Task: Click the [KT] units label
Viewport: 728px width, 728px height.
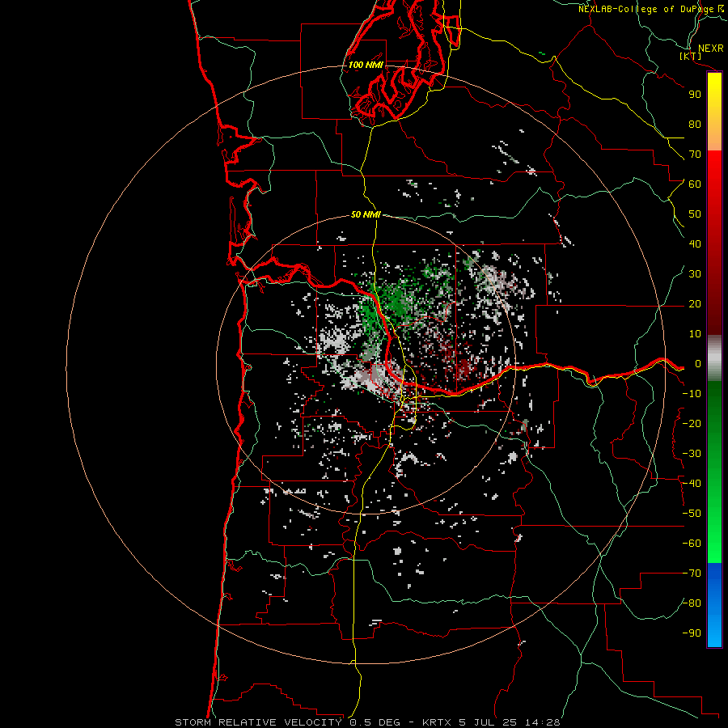Action: coord(691,56)
